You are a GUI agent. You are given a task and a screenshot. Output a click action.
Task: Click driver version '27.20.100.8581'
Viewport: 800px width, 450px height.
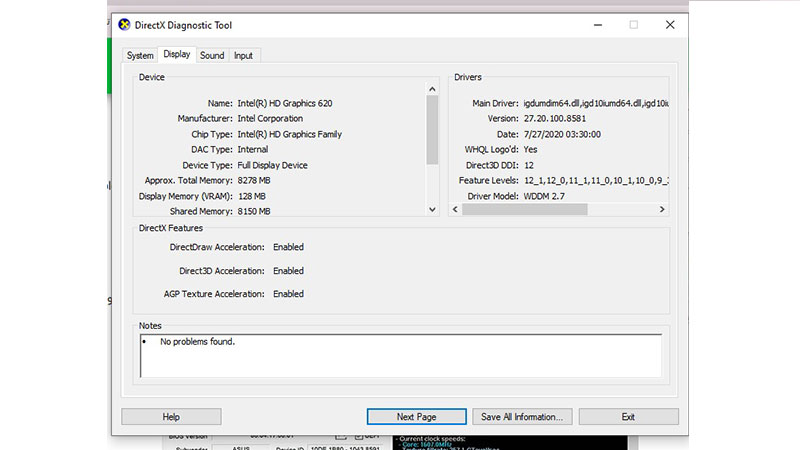(555, 118)
